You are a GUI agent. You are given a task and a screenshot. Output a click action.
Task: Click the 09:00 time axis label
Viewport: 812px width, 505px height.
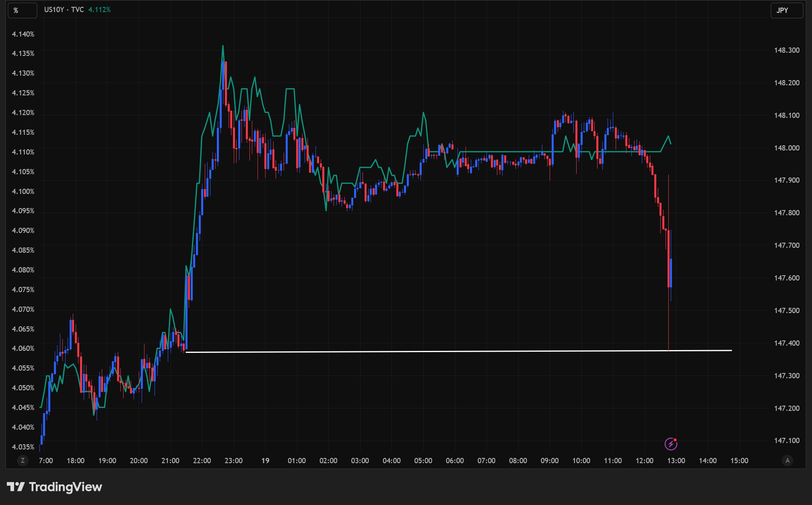click(549, 460)
